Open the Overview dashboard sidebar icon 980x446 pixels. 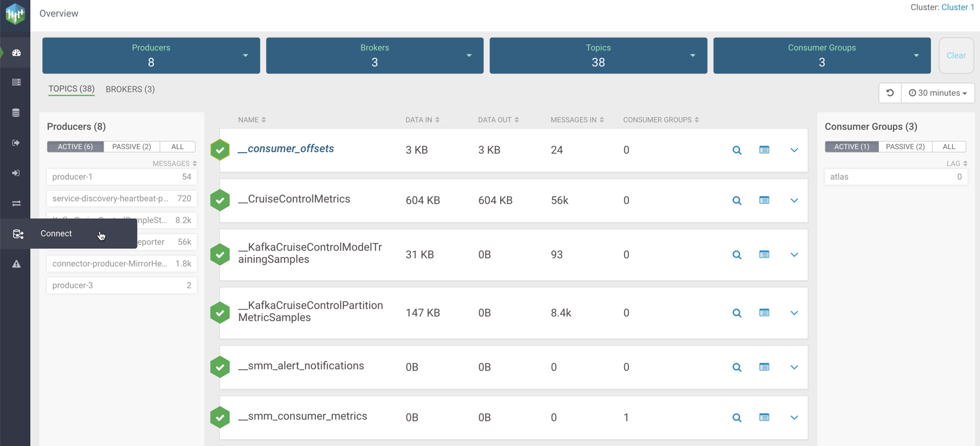(16, 53)
